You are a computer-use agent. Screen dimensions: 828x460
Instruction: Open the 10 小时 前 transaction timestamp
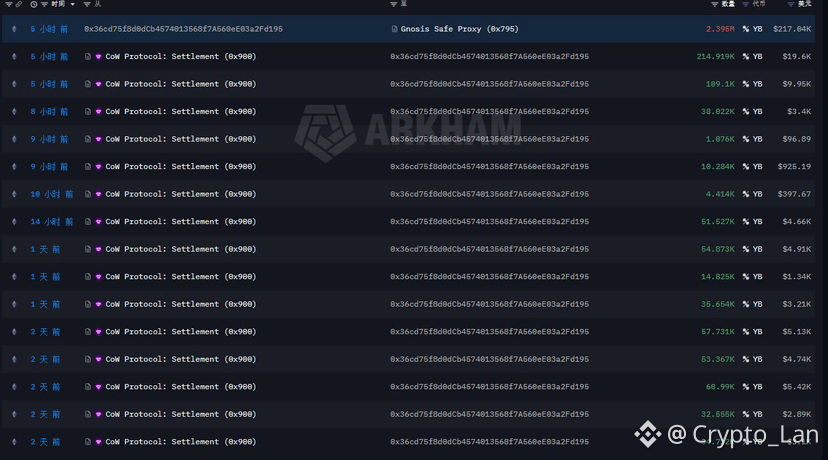pos(52,194)
